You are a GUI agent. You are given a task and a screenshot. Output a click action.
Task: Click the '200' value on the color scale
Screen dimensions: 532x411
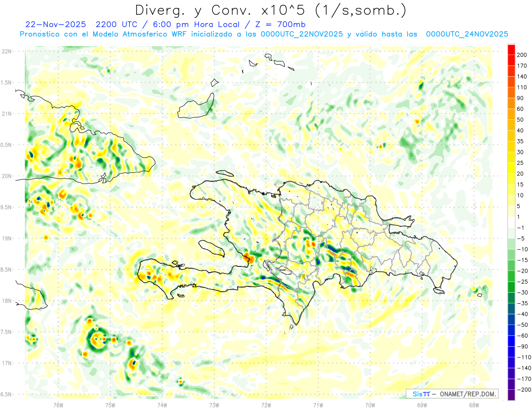click(x=522, y=55)
